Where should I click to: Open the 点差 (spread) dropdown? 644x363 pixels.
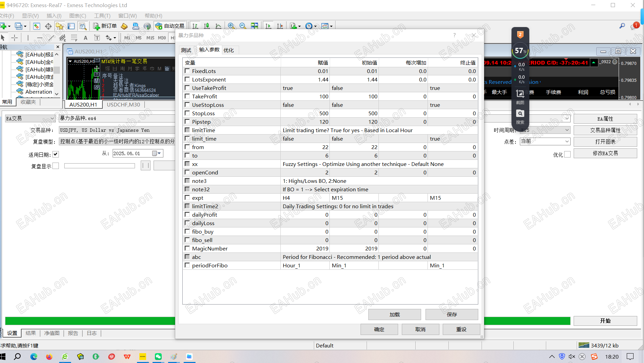coord(545,141)
